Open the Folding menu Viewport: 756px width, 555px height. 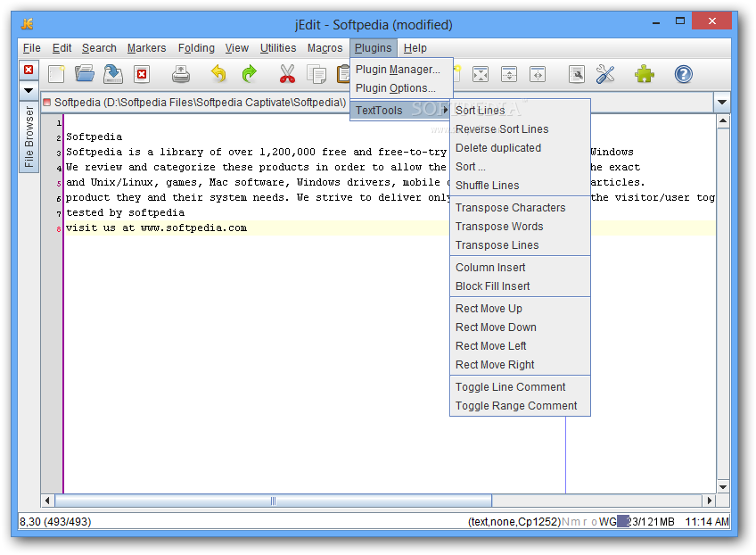196,48
